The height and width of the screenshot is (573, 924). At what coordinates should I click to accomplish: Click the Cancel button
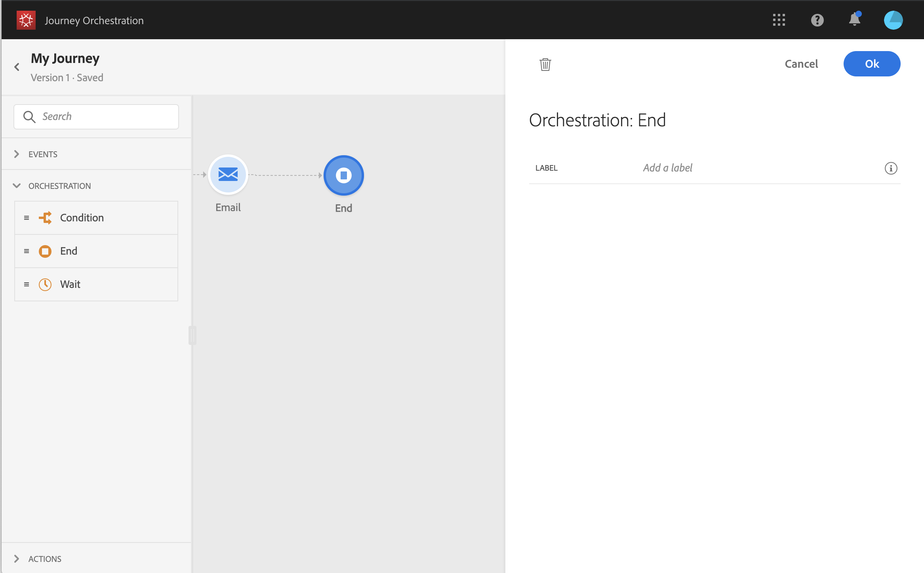click(801, 64)
